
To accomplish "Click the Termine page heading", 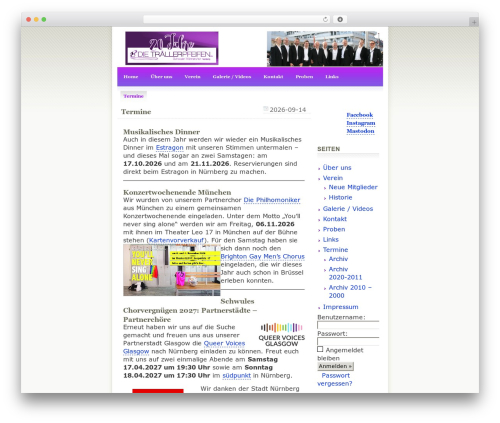I will pyautogui.click(x=136, y=112).
